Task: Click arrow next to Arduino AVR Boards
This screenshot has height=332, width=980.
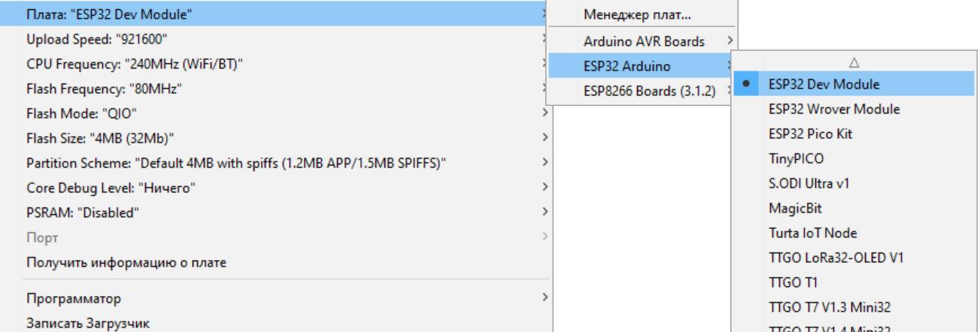Action: coord(730,41)
